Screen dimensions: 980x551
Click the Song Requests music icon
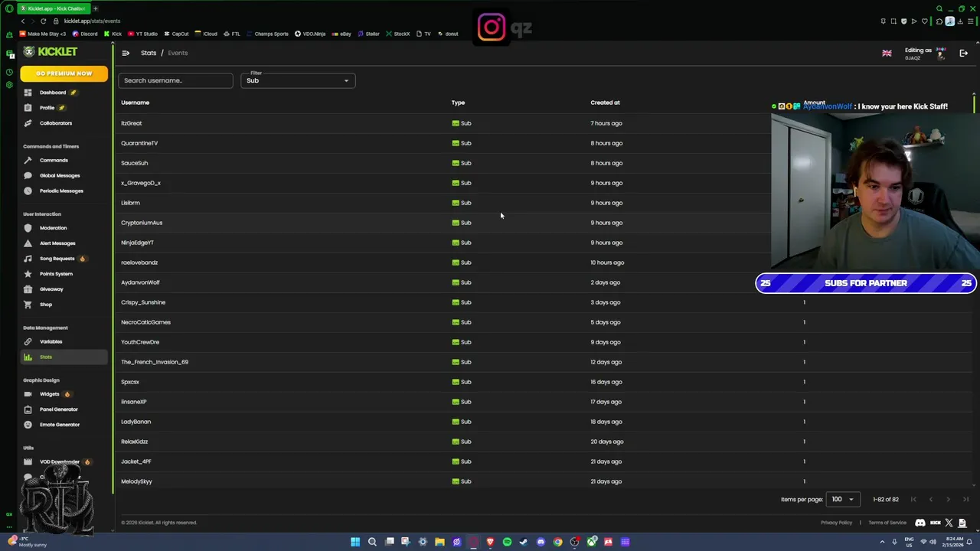pos(28,259)
